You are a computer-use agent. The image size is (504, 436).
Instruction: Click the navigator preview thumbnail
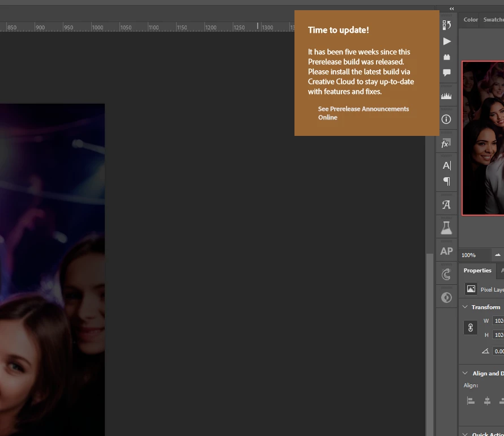[483, 138]
